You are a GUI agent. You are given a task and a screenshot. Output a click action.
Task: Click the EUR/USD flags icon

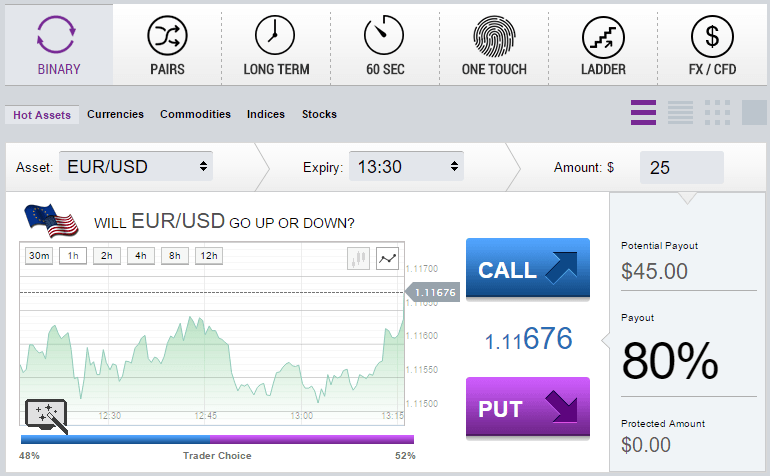tap(51, 221)
